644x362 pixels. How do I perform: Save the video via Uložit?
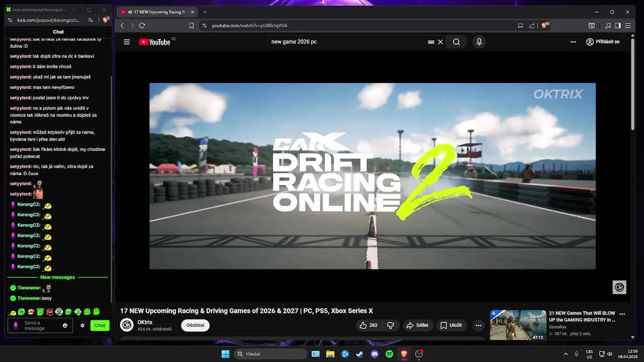point(451,325)
